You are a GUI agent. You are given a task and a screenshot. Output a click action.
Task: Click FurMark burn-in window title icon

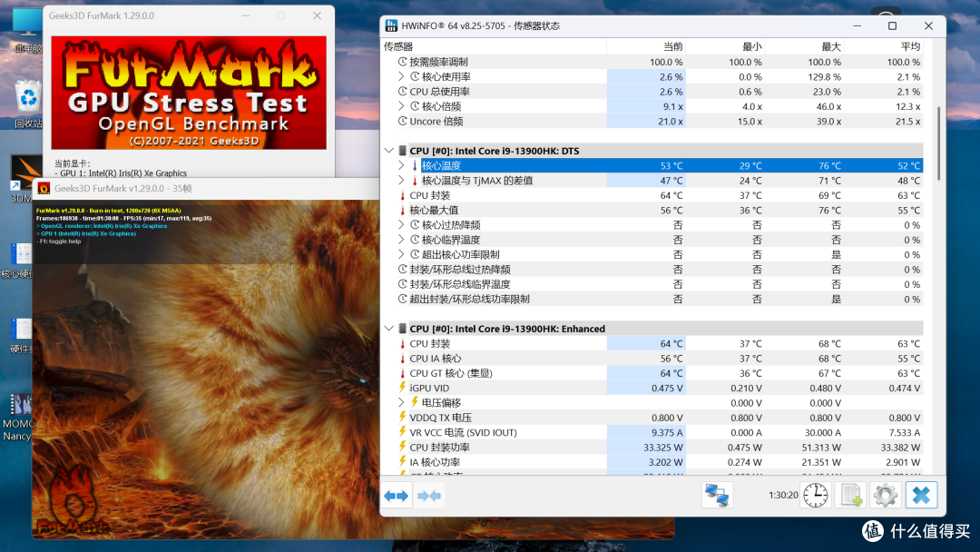[x=44, y=188]
